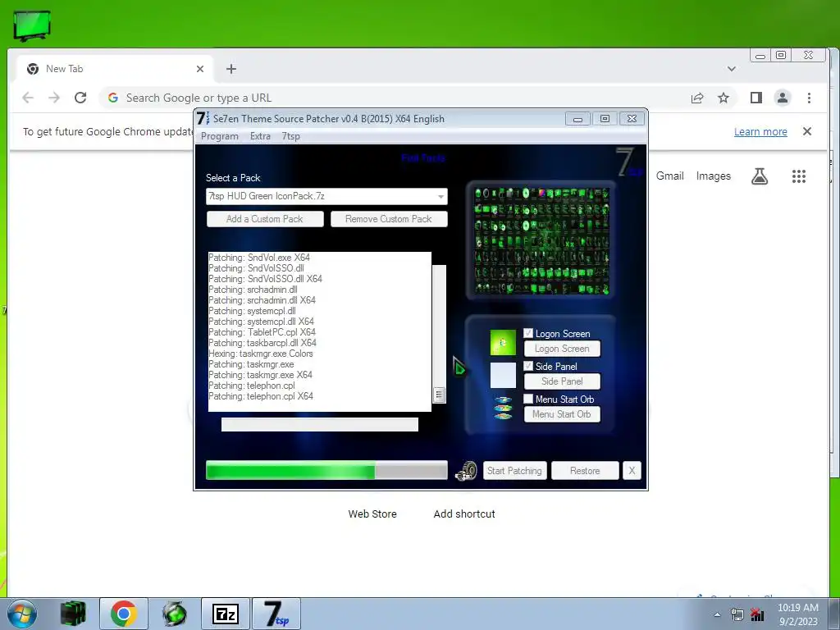The width and height of the screenshot is (840, 630).
Task: Click the signal bars tray icon
Action: click(757, 615)
